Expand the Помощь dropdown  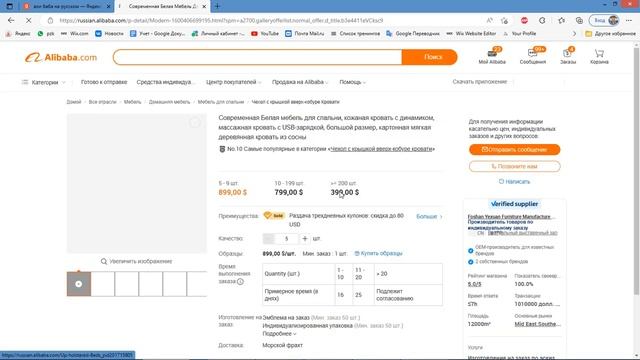pos(353,82)
